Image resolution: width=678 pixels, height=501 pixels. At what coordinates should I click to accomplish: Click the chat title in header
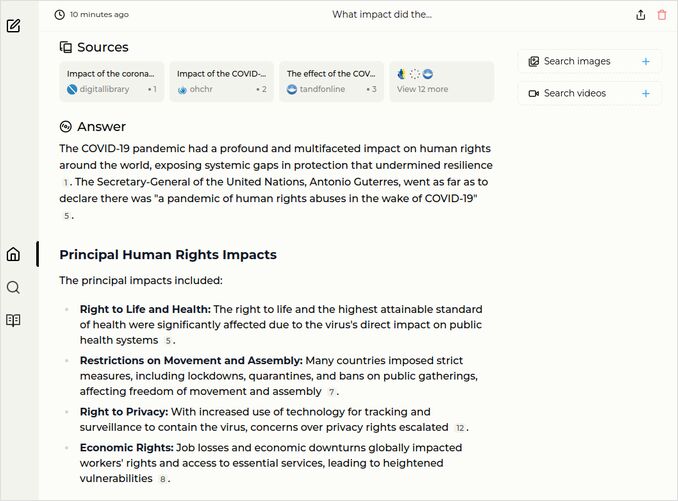coord(382,15)
